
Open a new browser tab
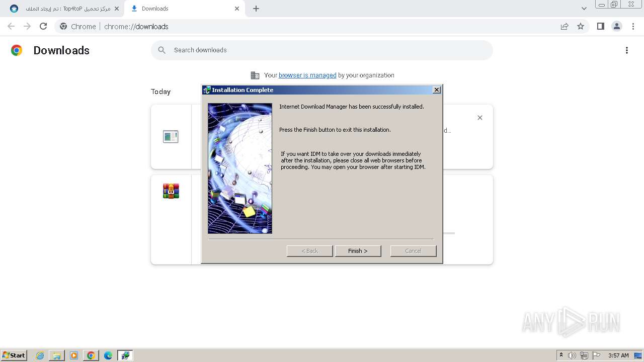pyautogui.click(x=256, y=9)
